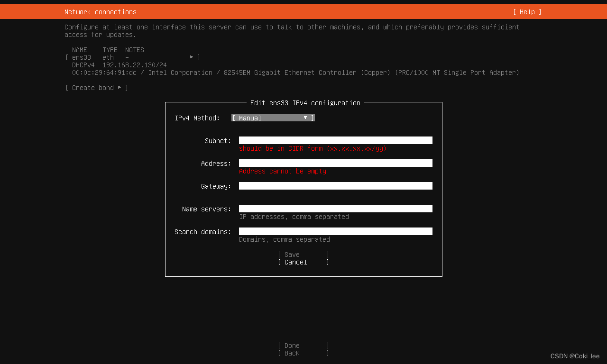The height and width of the screenshot is (364, 607).
Task: Click the Network connections title bar
Action: pos(100,11)
